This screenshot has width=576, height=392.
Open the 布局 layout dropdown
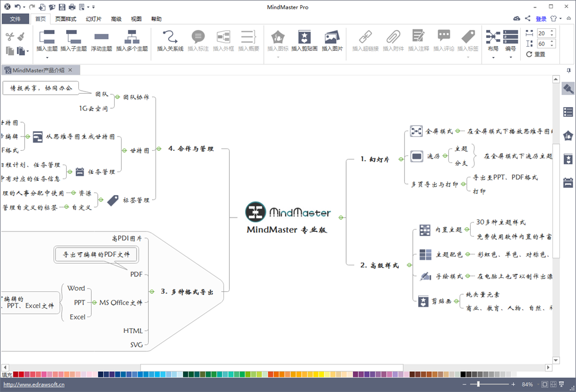pyautogui.click(x=493, y=58)
